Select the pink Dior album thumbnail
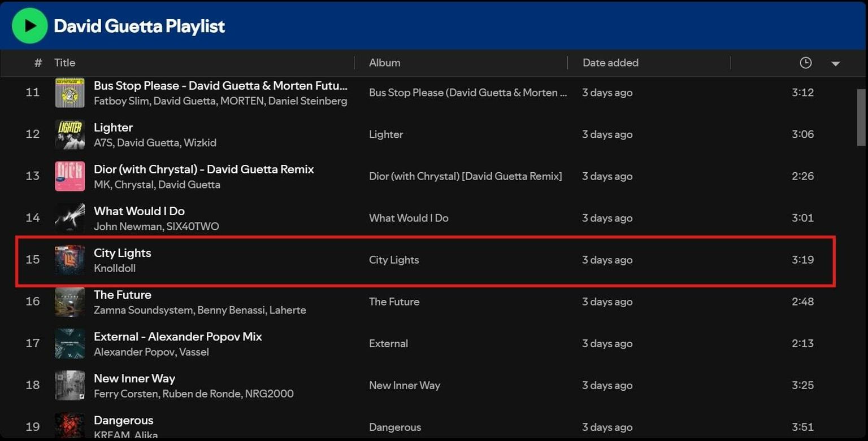 [70, 176]
